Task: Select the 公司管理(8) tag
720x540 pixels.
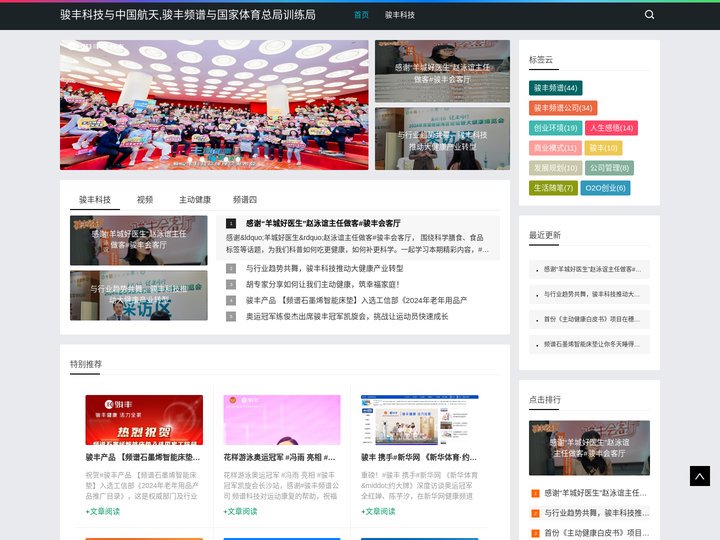Action: coord(609,168)
